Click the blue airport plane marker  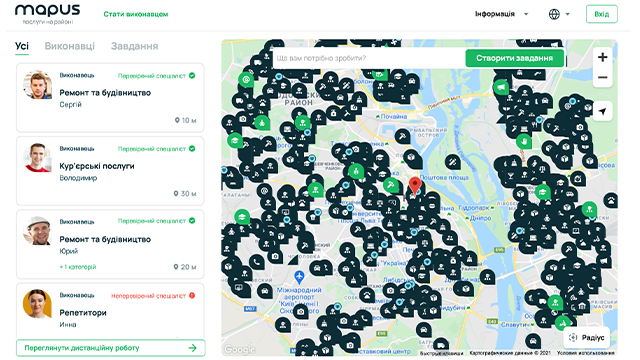(299, 277)
